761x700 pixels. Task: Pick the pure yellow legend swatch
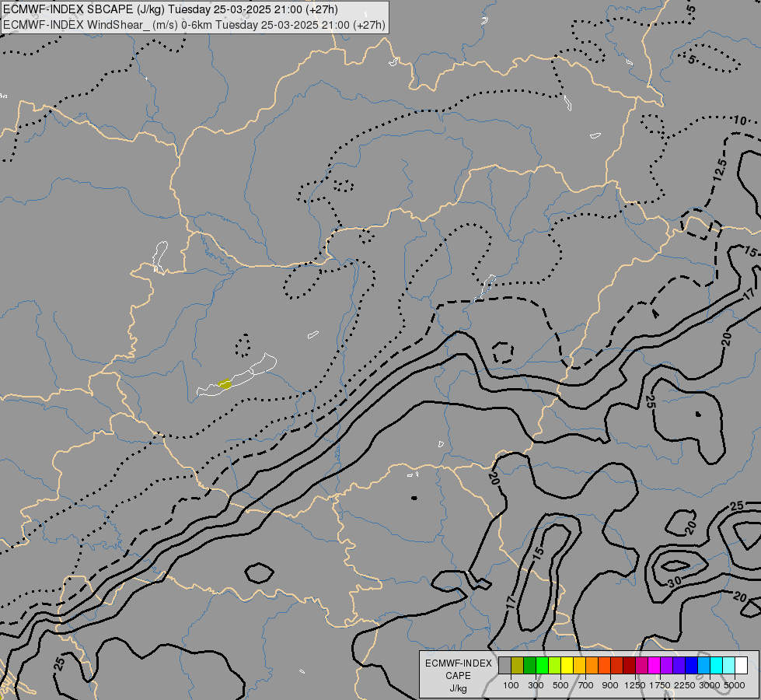tap(567, 666)
